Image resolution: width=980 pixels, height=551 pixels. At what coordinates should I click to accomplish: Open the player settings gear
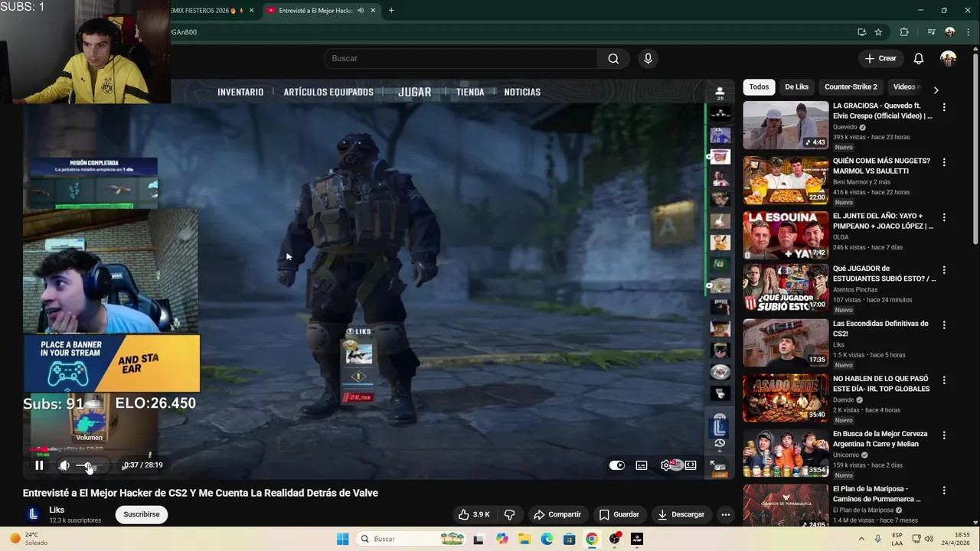[666, 465]
